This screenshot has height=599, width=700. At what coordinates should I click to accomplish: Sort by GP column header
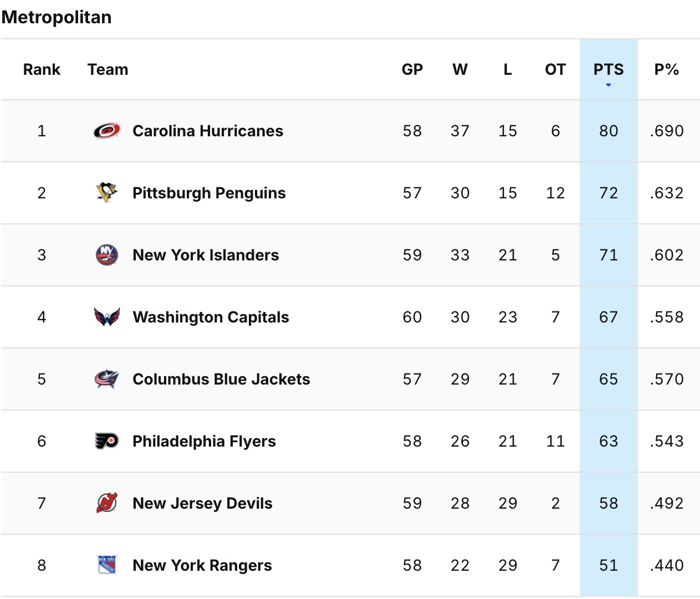412,69
